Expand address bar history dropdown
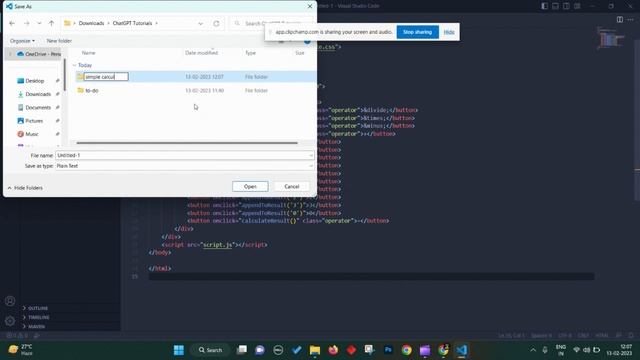Image resolution: width=640 pixels, height=360 pixels. coord(200,23)
